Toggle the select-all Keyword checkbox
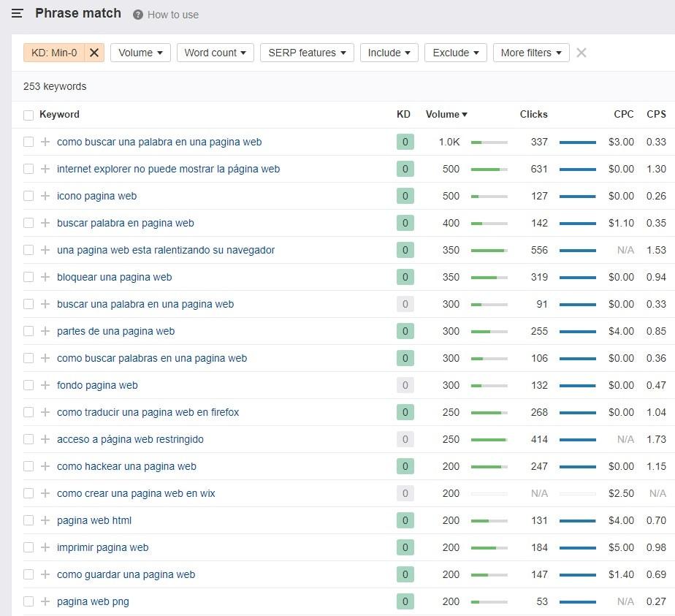 (28, 115)
